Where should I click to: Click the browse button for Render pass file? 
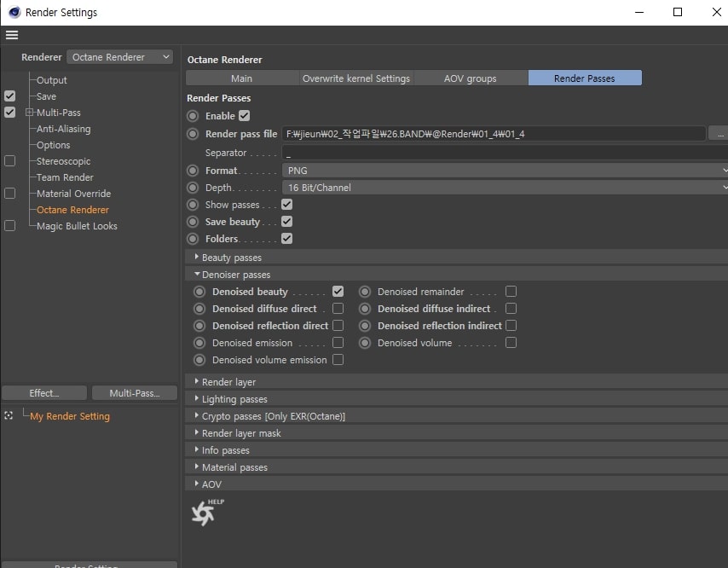[x=719, y=134]
